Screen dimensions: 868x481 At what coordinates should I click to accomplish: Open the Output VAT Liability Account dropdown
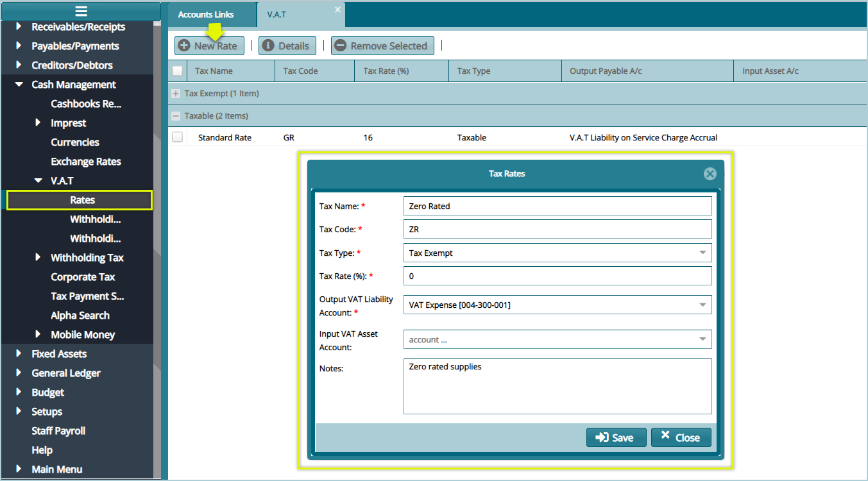[702, 305]
